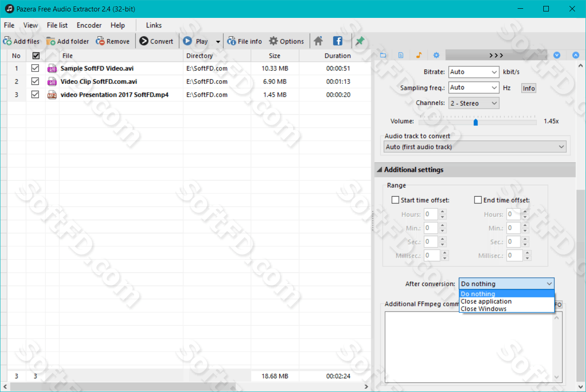Sort by the Size column header

(275, 56)
